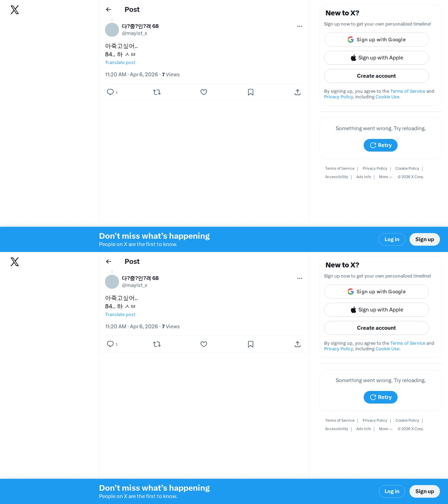448x504 pixels.
Task: Click the share icon on the lower post
Action: (x=297, y=344)
